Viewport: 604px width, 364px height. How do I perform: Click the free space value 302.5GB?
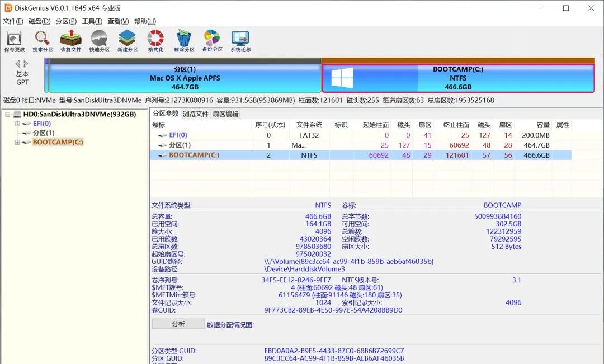[508, 224]
